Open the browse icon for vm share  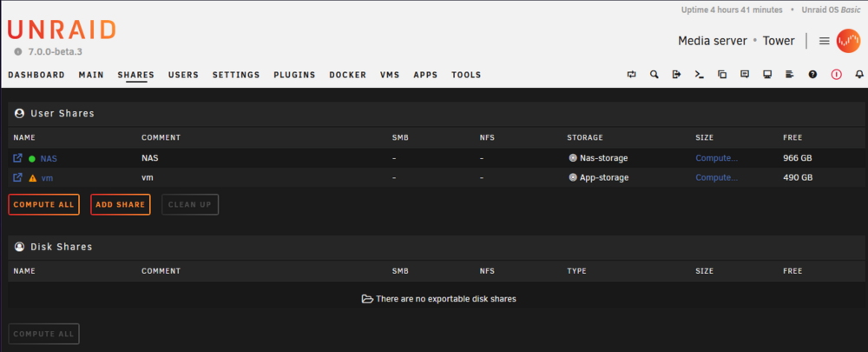(x=17, y=177)
